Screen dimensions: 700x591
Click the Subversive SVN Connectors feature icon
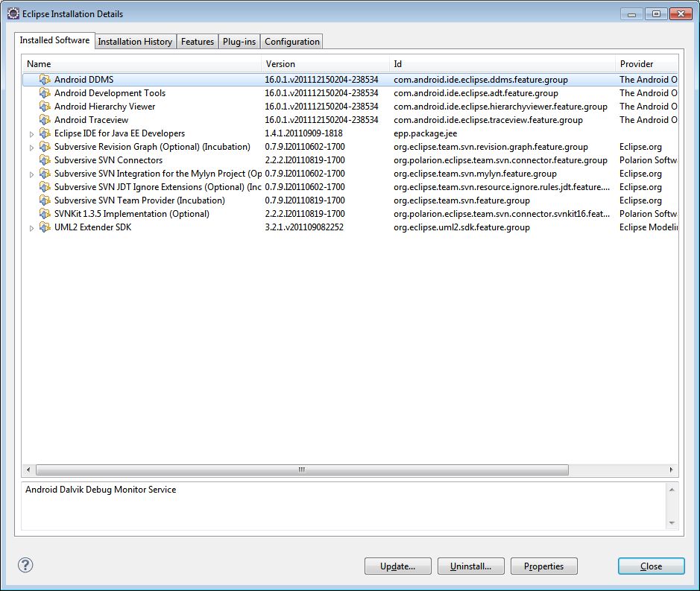tap(45, 159)
